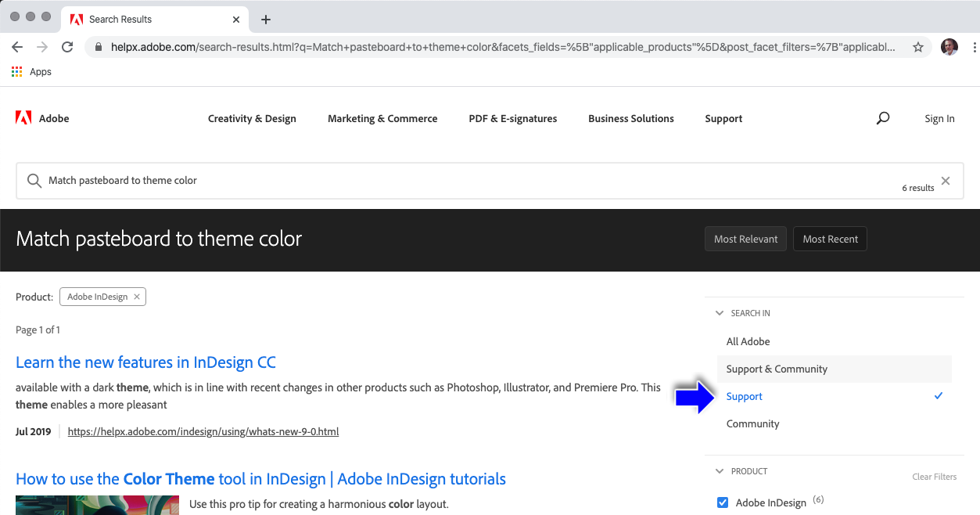Sort results by Most Recent
Viewport: 980px width, 515px height.
click(830, 239)
